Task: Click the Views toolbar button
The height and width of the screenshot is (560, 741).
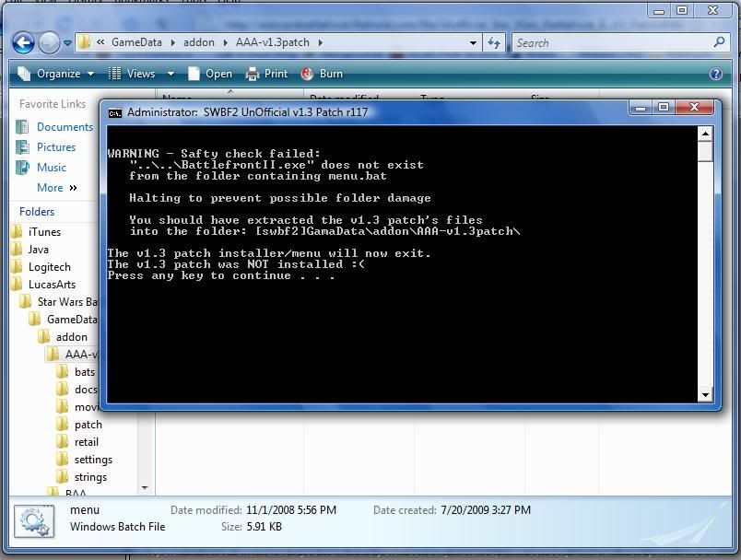Action: [132, 74]
